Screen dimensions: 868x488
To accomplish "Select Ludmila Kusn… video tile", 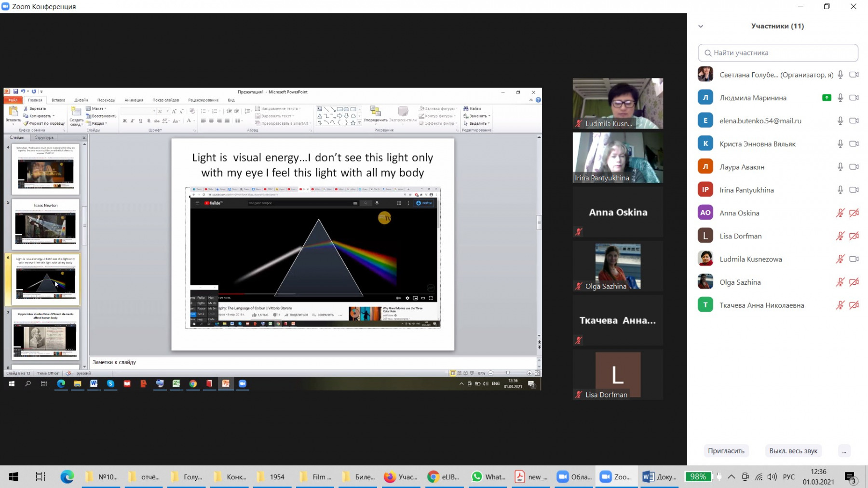I will click(618, 104).
